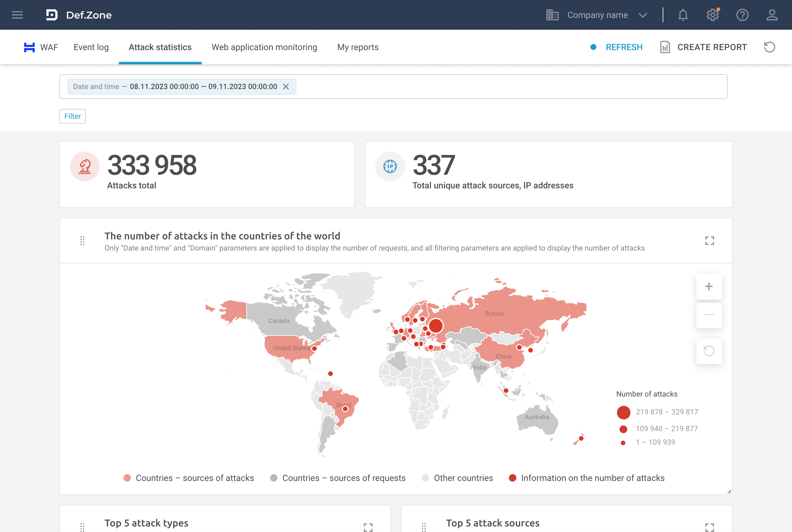Image resolution: width=792 pixels, height=532 pixels.
Task: Expand Top 5 attack sources fullscreen
Action: (709, 527)
